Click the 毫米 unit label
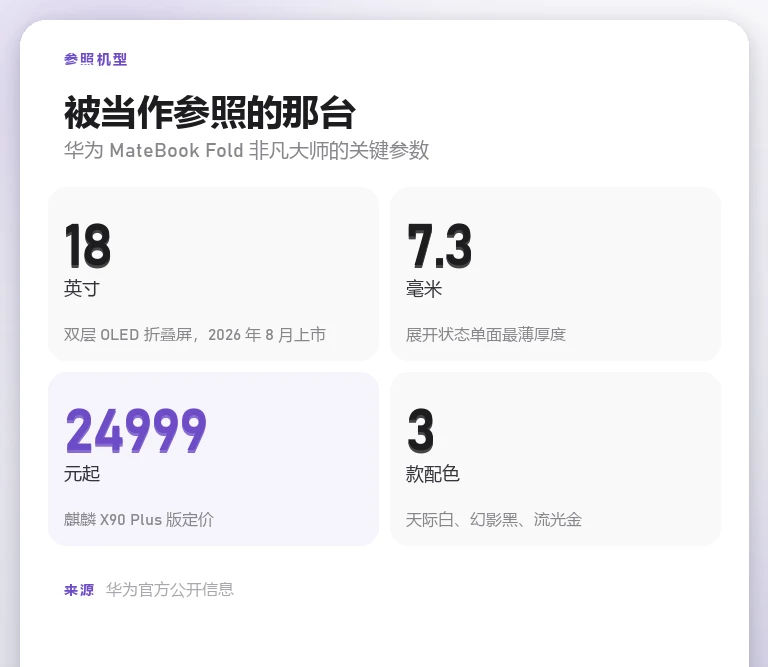Image resolution: width=768 pixels, height=667 pixels. pyautogui.click(x=424, y=288)
